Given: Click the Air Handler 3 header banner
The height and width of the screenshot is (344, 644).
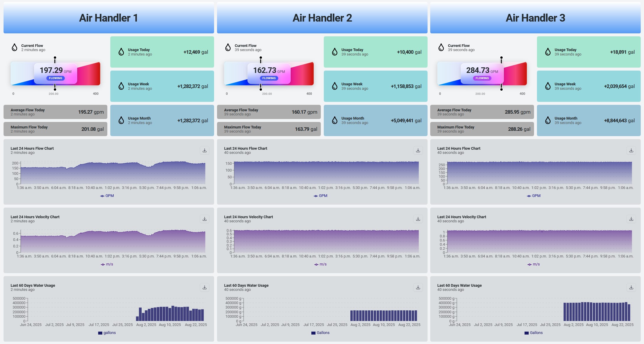Looking at the screenshot, I should click(535, 18).
